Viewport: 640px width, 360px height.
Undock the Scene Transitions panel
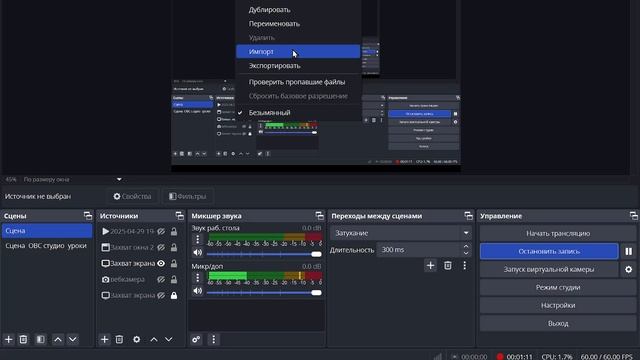(469, 216)
